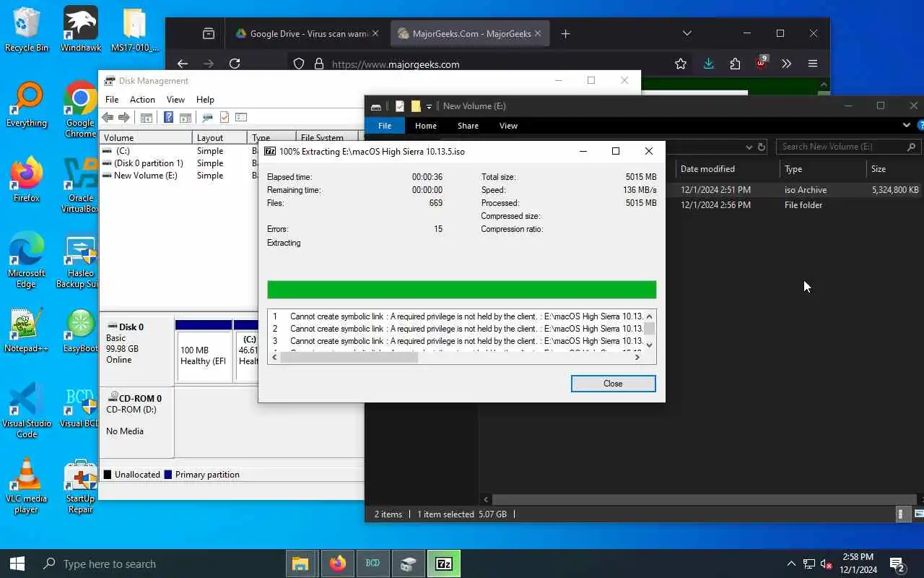This screenshot has height=578, width=924.
Task: Open the View ribbon tab in Explorer
Action: (508, 126)
